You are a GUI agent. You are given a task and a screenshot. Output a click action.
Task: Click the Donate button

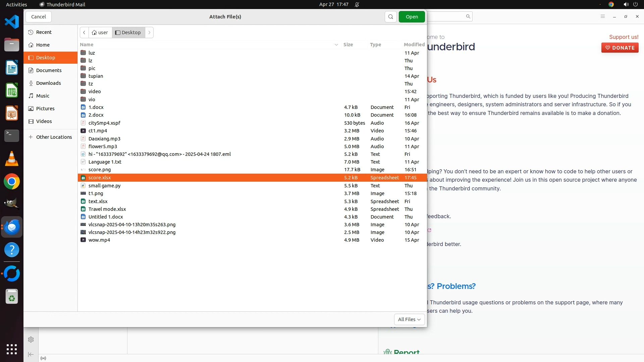click(x=620, y=48)
